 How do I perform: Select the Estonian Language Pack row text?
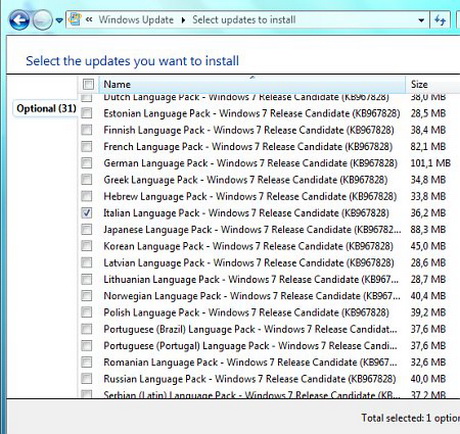click(x=252, y=113)
